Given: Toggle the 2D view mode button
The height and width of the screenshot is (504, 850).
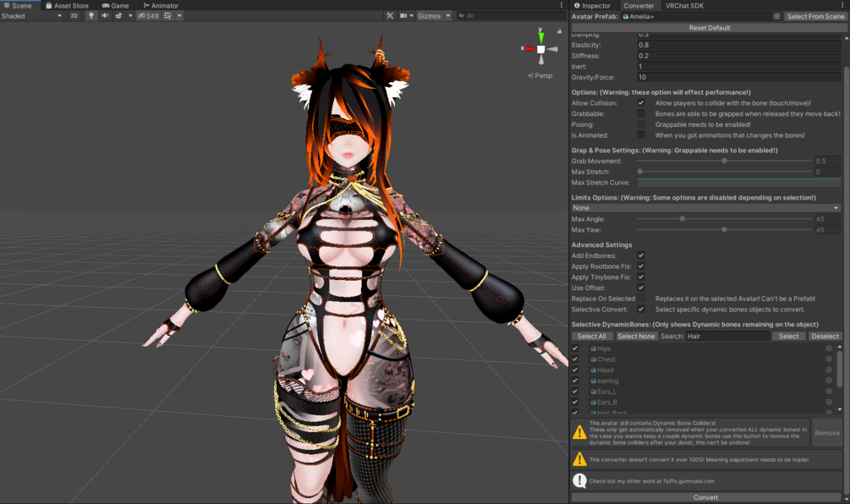Looking at the screenshot, I should click(74, 16).
